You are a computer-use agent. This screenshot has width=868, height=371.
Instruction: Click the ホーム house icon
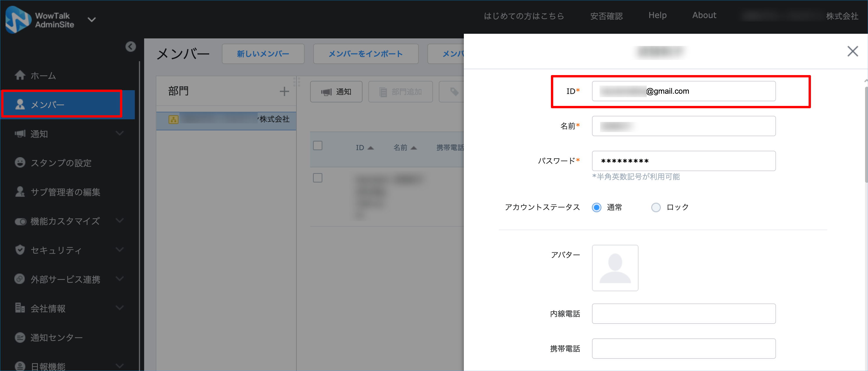click(x=20, y=75)
